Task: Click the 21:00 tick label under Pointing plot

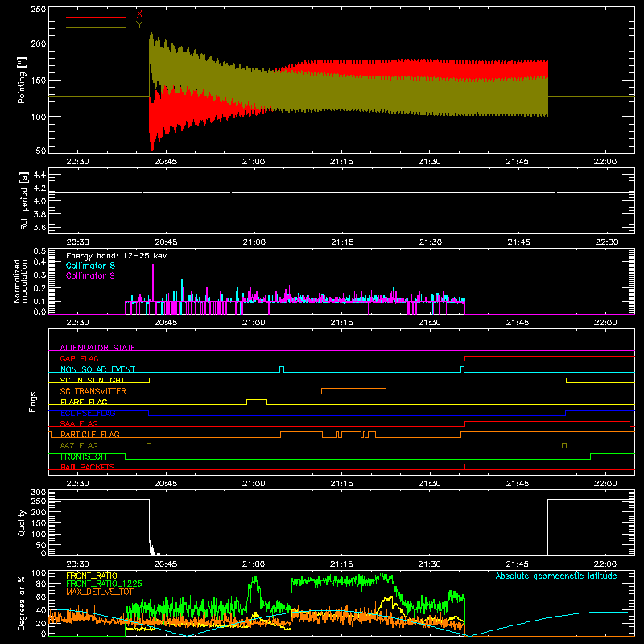Action: click(254, 162)
